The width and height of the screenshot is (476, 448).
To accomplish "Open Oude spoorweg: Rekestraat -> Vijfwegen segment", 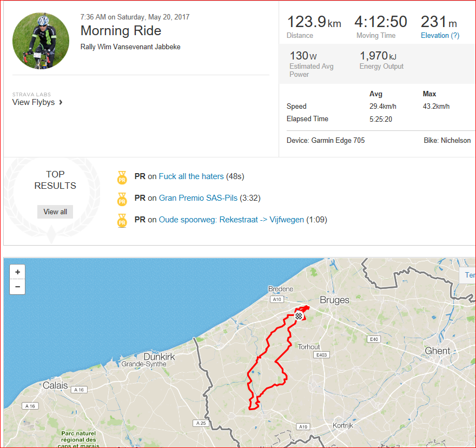I will coord(232,220).
